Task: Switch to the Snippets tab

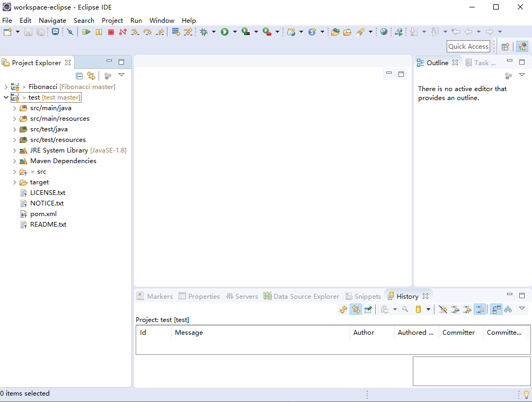Action: pos(363,296)
